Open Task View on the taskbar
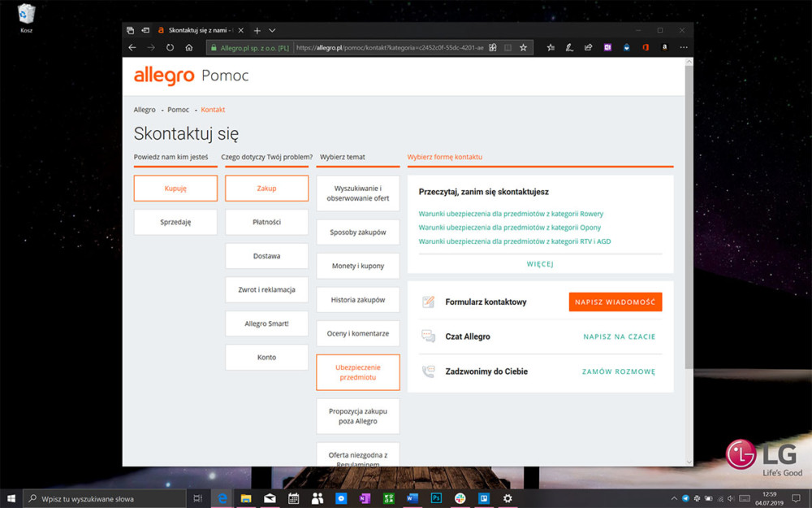Screen dimensions: 812x508 tap(197, 499)
